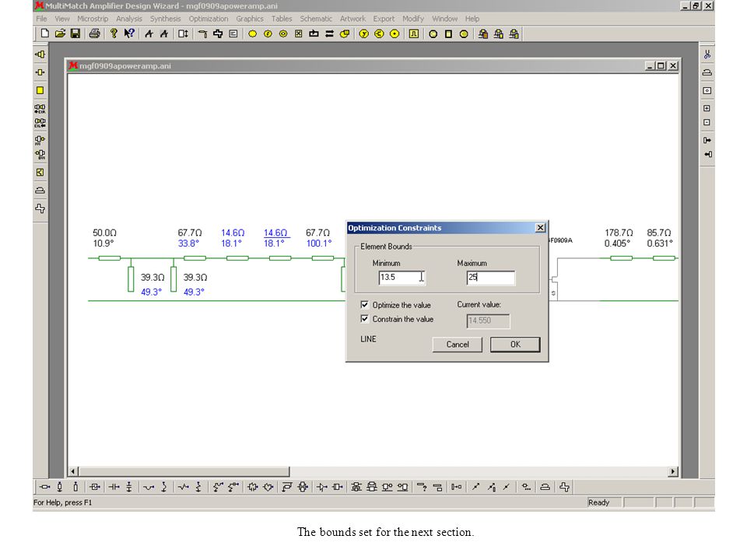Print with the printer toolbar icon
Viewport: 747px width, 560px height.
point(94,33)
